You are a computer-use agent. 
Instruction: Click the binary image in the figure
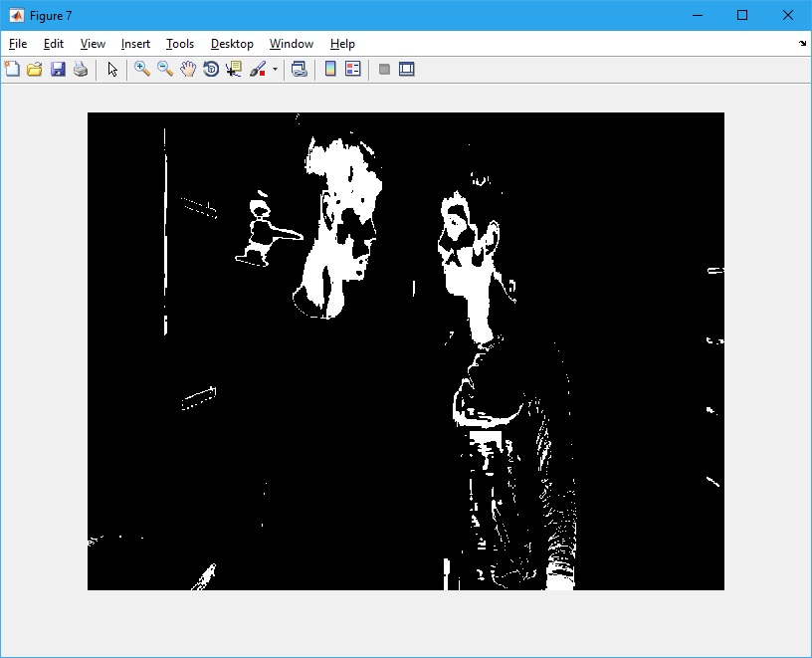tap(406, 350)
